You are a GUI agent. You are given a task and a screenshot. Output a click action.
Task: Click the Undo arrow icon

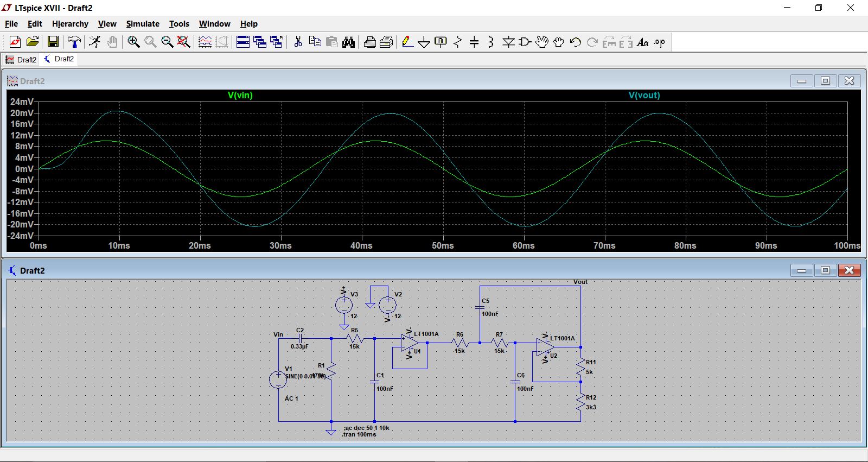click(x=576, y=42)
